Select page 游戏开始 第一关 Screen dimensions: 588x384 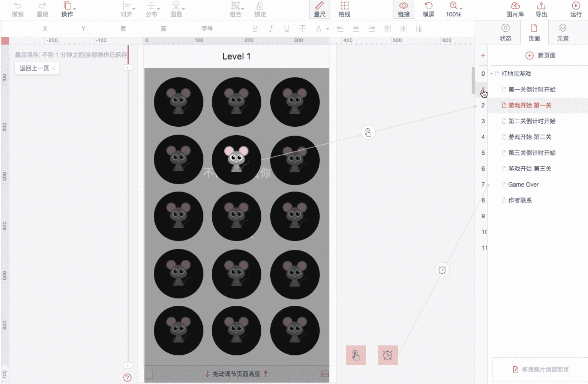point(538,105)
